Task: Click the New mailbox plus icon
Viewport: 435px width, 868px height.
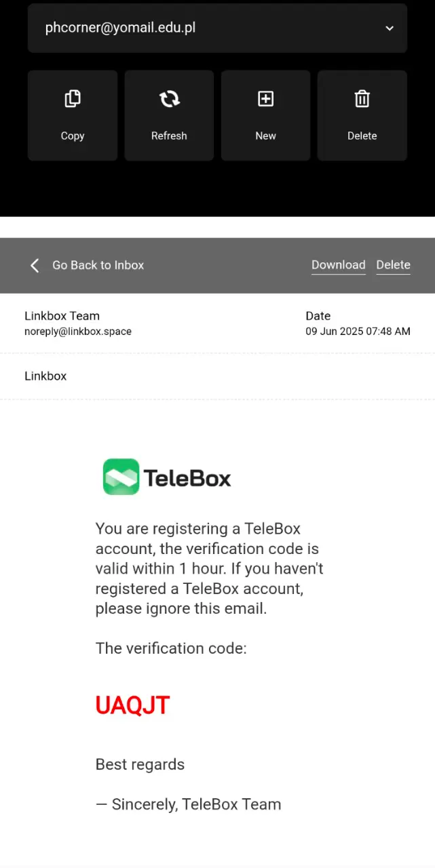Action: (265, 99)
